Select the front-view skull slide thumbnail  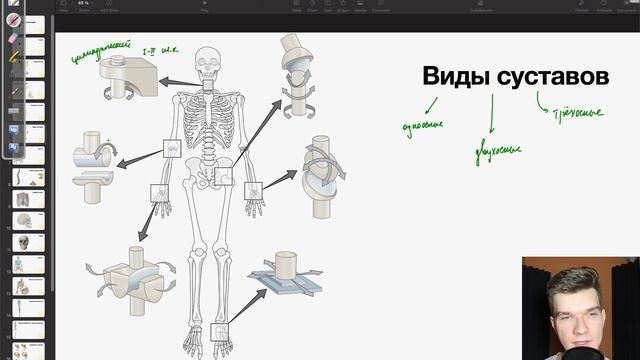(x=29, y=243)
